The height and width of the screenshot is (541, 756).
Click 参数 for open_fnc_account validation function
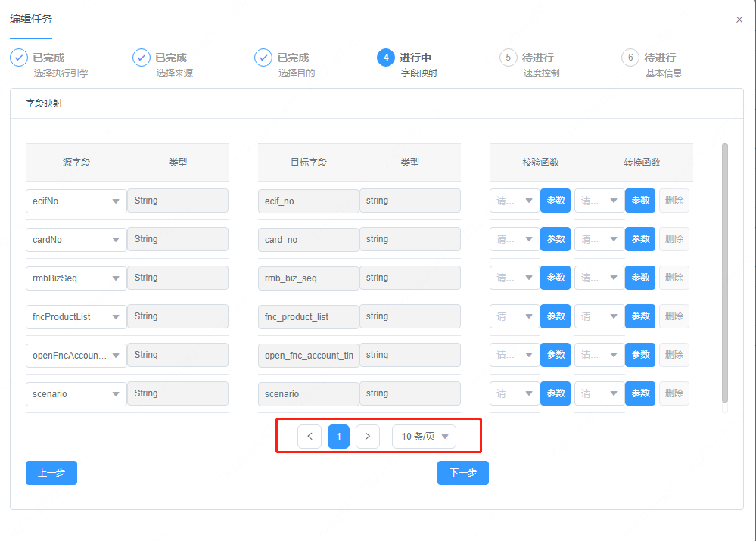coord(555,354)
